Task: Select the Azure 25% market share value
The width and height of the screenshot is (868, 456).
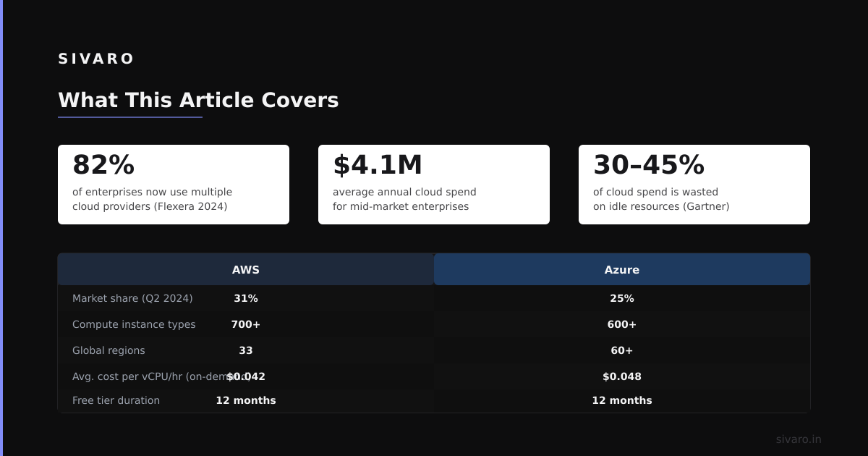Action: point(622,298)
